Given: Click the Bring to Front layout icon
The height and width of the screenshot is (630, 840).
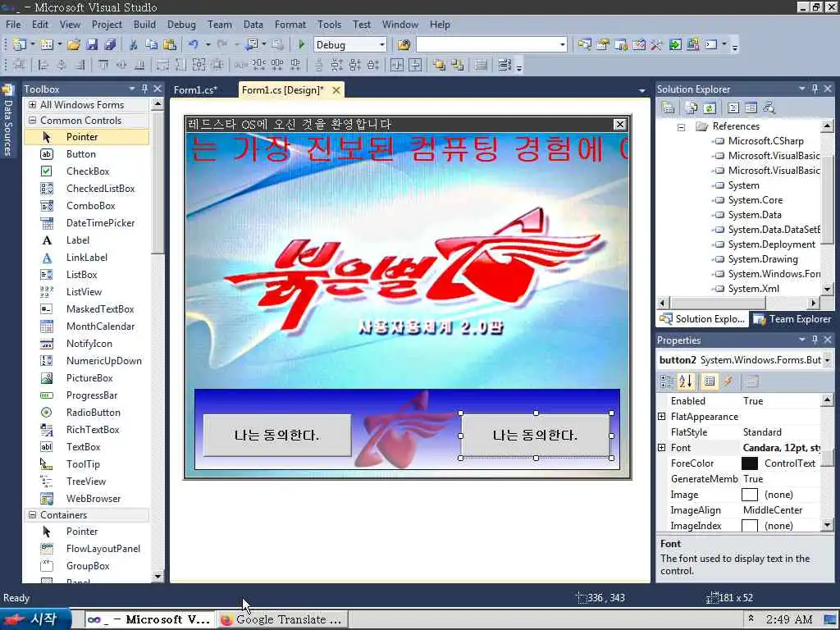Looking at the screenshot, I should (439, 66).
